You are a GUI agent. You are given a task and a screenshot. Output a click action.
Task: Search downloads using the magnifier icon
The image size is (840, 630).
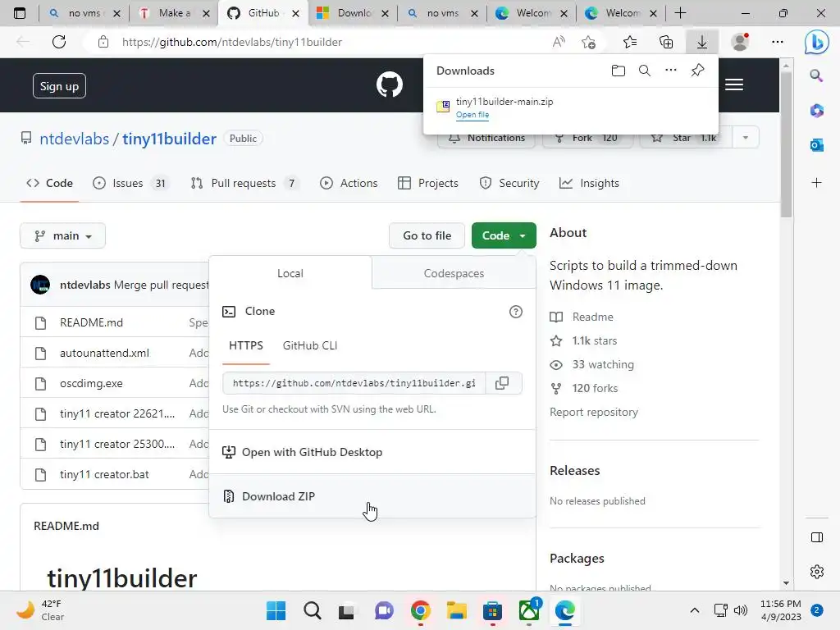(x=645, y=71)
